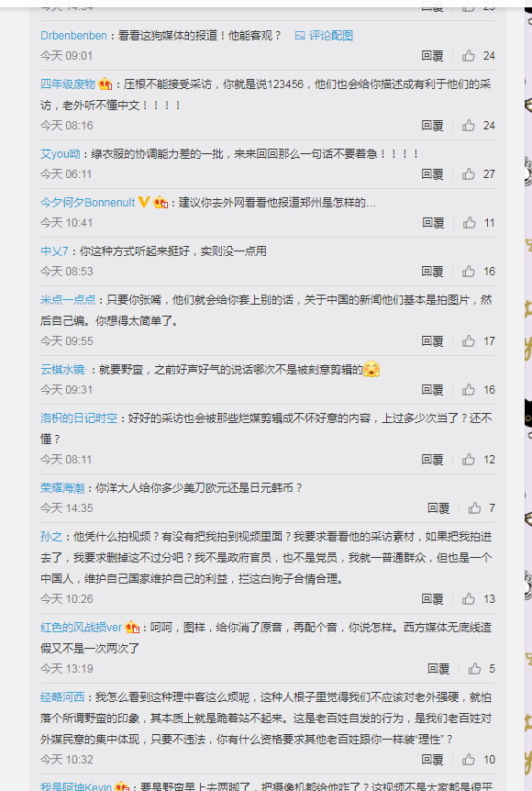Reply to 洛枳的日记时空's comment
The width and height of the screenshot is (532, 791).
tap(432, 460)
